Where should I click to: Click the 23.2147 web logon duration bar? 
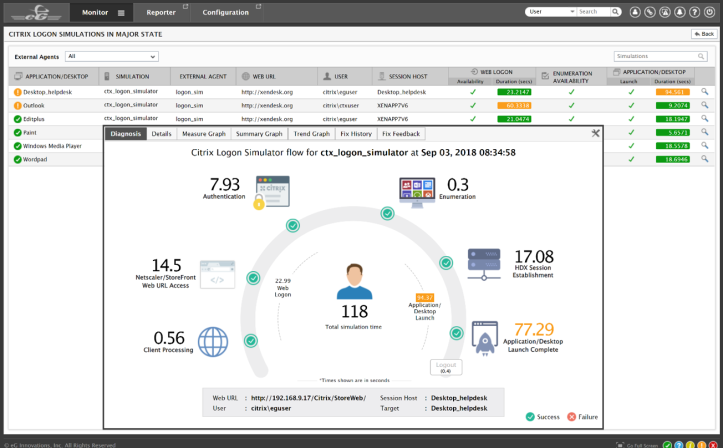[x=514, y=92]
